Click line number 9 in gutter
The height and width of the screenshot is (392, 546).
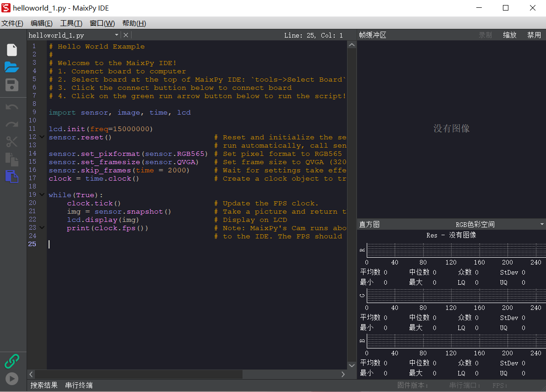pyautogui.click(x=34, y=112)
